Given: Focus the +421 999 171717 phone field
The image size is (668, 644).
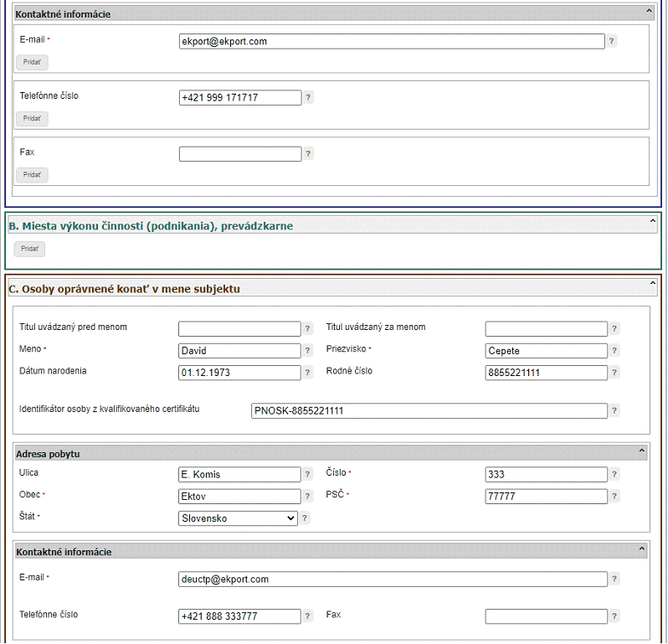Looking at the screenshot, I should (x=240, y=98).
